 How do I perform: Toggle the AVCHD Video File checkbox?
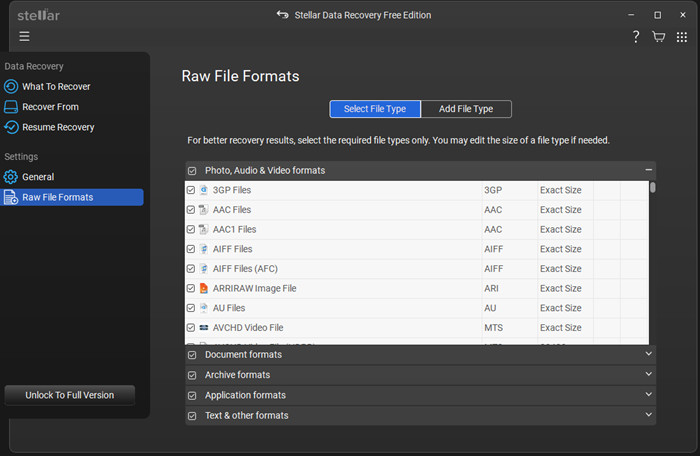[191, 327]
